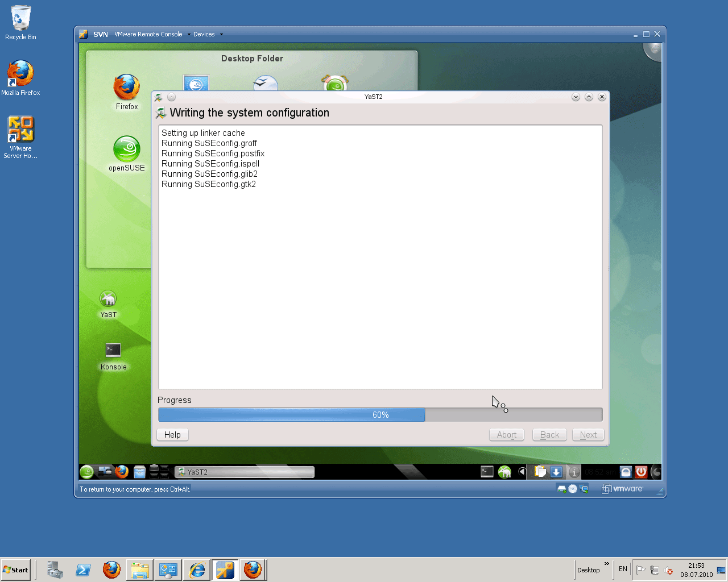Click the Control Panel taskbar button

[168, 569]
